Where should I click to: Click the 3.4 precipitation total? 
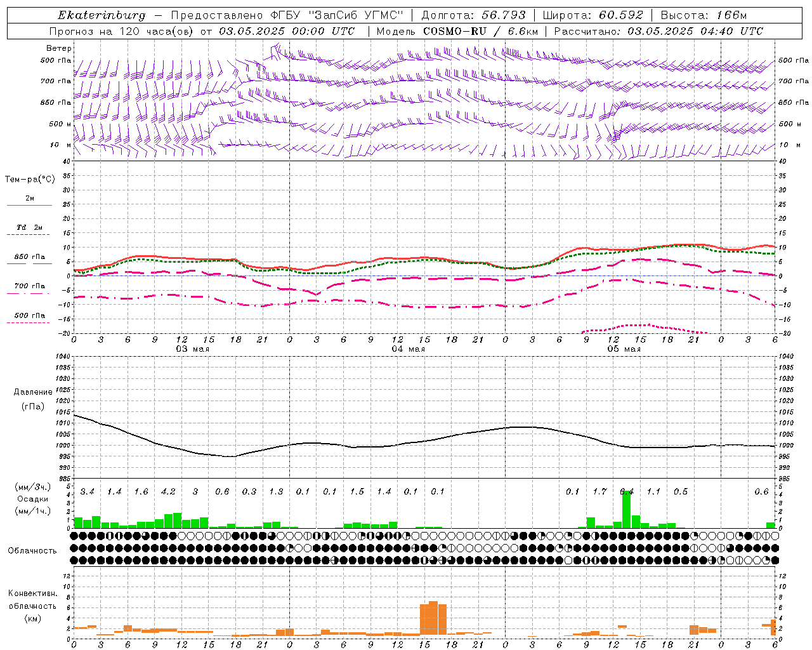(x=87, y=491)
